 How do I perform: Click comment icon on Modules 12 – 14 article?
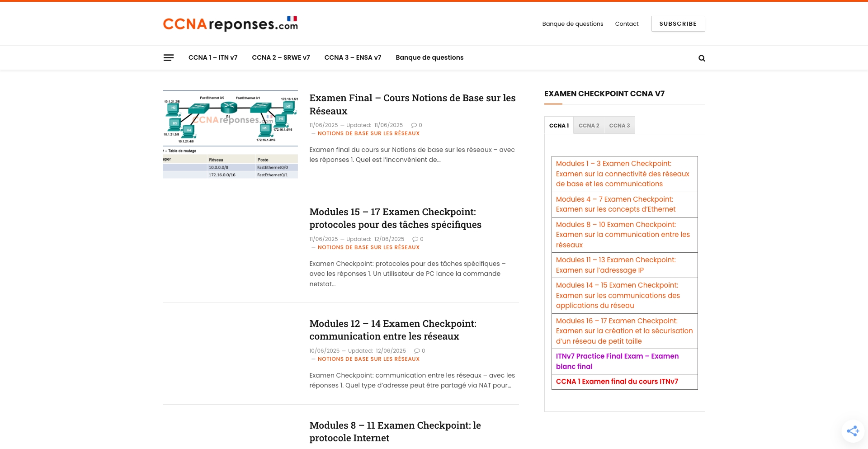[417, 350]
